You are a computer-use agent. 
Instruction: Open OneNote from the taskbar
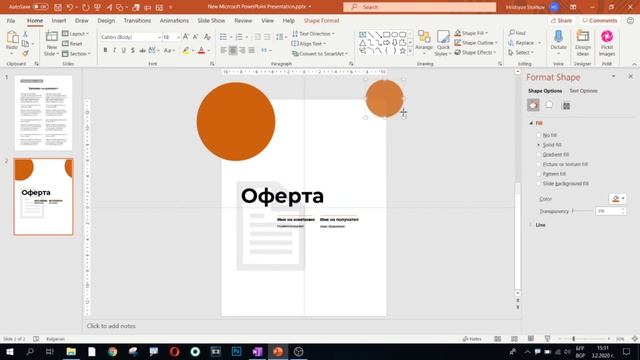[257, 351]
